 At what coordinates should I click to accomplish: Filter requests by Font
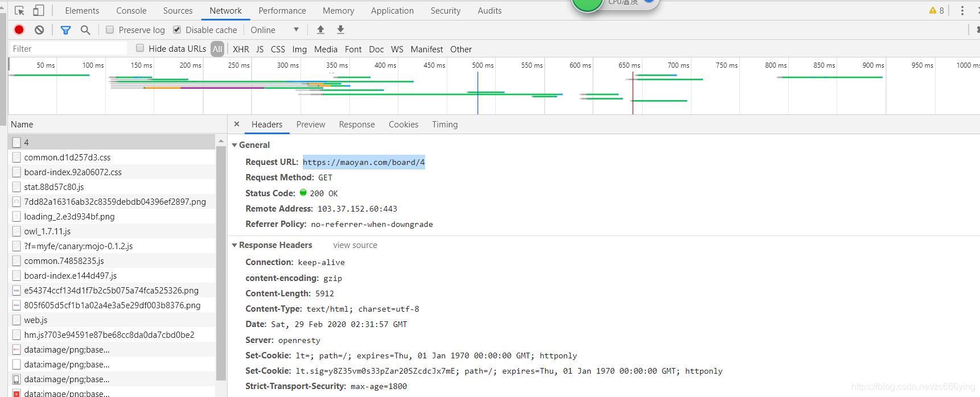tap(353, 49)
